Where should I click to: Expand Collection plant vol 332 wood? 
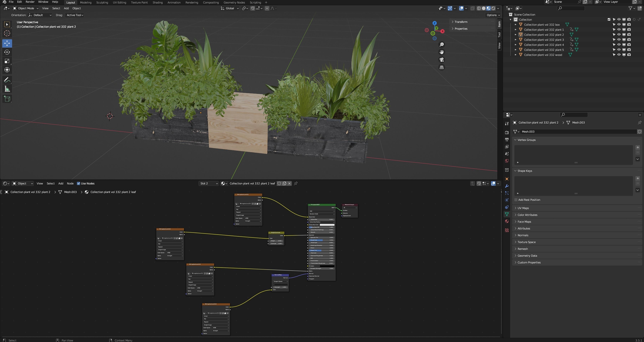(x=516, y=55)
